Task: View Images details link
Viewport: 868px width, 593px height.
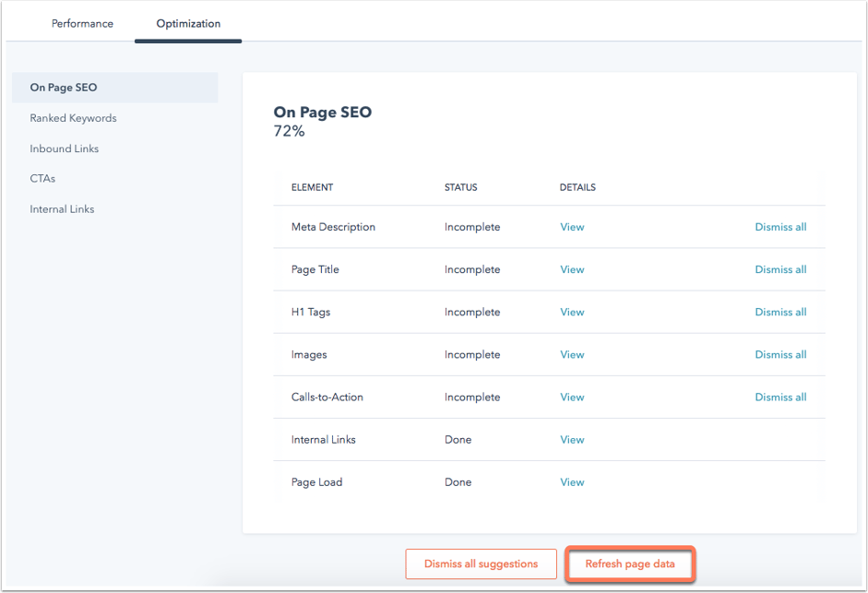Action: point(572,354)
